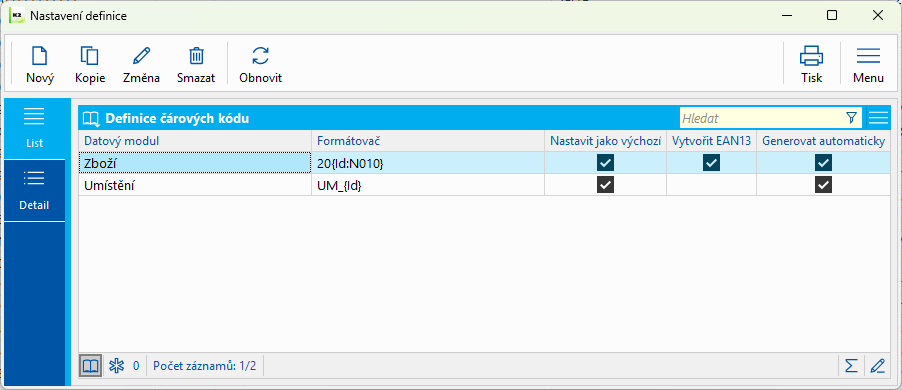The width and height of the screenshot is (902, 390).
Task: Switch to the List tab
Action: pos(35,128)
